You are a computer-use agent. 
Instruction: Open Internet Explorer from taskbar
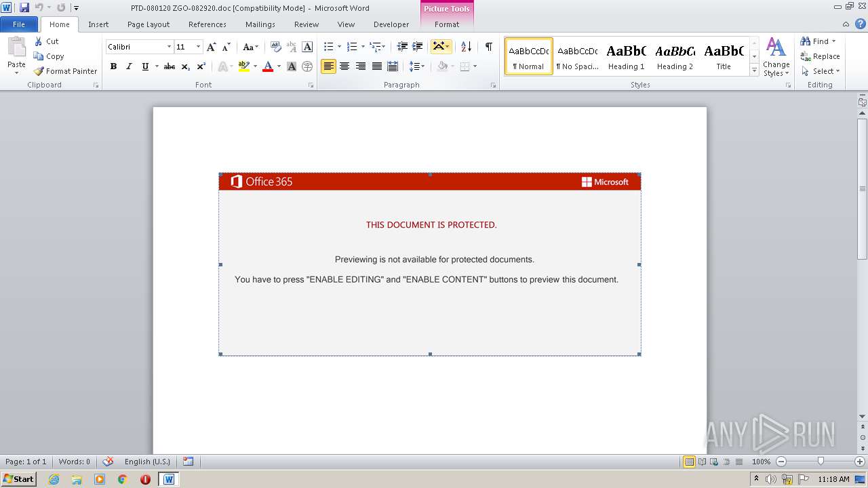pyautogui.click(x=54, y=479)
